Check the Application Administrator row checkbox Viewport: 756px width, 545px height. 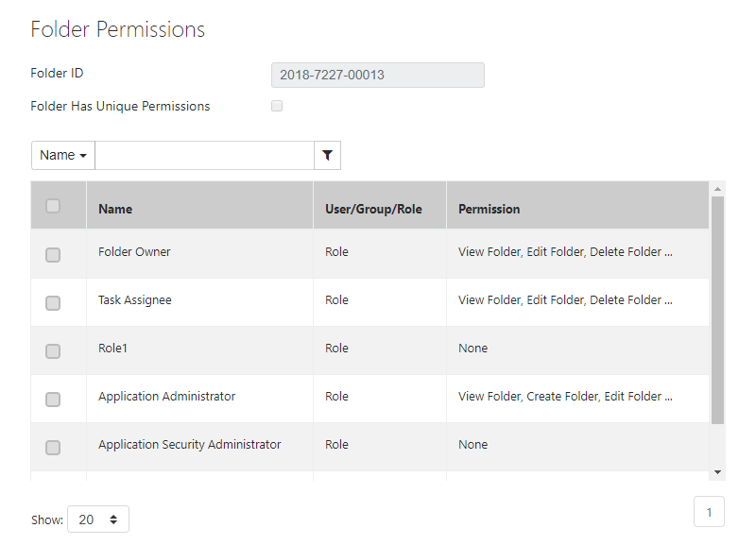tap(53, 399)
